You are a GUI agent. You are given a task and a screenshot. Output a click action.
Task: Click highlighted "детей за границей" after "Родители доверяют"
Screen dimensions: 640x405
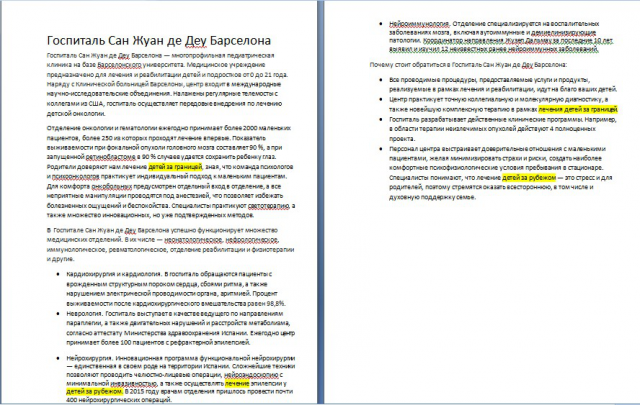point(175,167)
